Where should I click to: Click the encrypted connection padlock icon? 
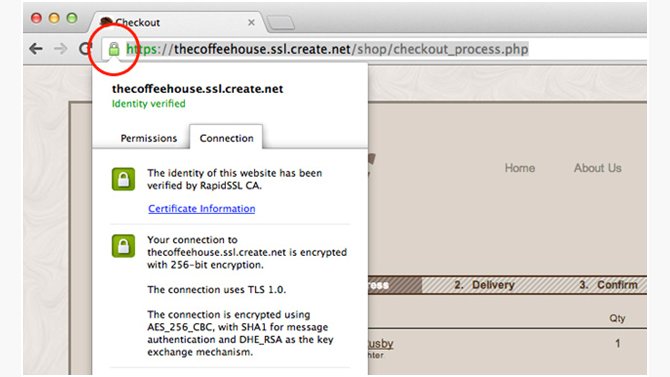pyautogui.click(x=123, y=246)
